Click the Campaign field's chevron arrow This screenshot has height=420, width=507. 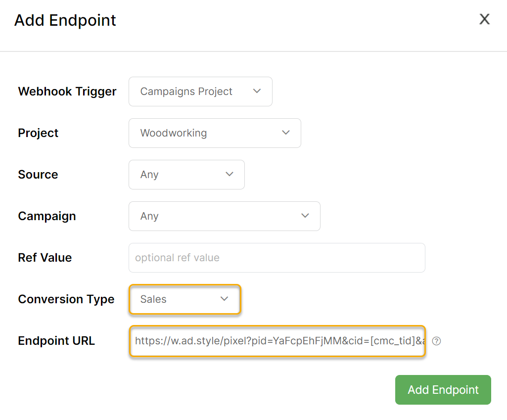(305, 216)
